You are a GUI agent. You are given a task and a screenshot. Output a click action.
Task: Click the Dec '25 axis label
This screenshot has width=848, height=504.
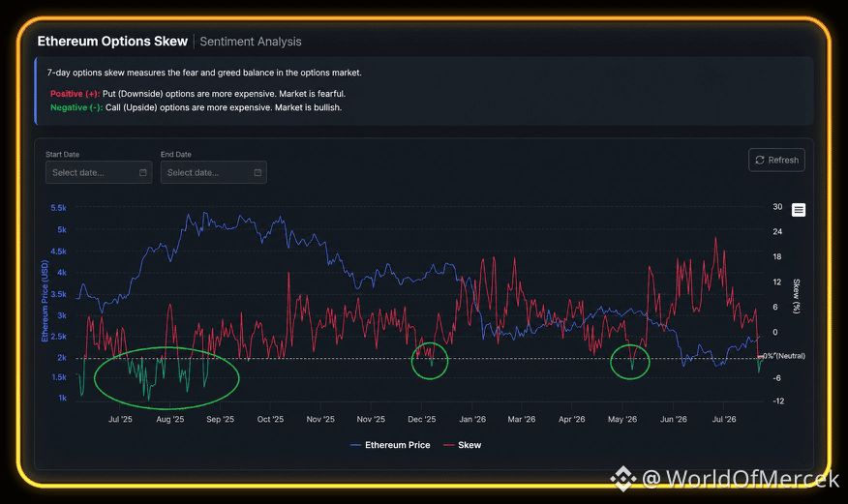click(422, 419)
